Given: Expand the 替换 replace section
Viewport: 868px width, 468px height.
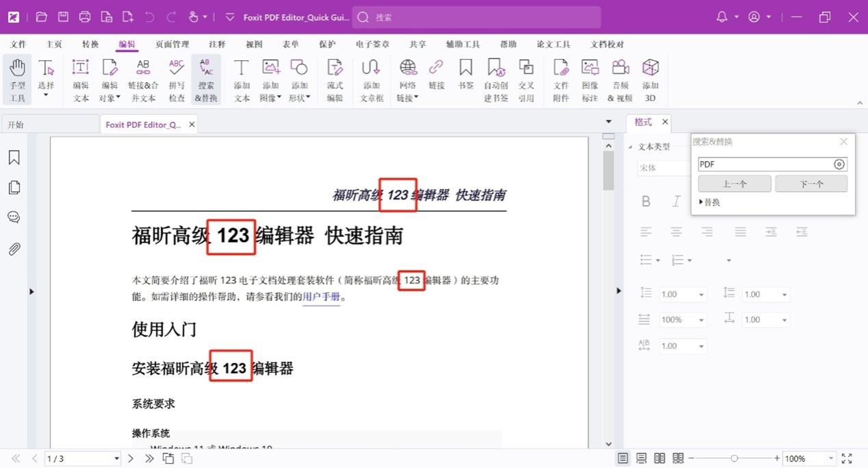Looking at the screenshot, I should coord(709,203).
